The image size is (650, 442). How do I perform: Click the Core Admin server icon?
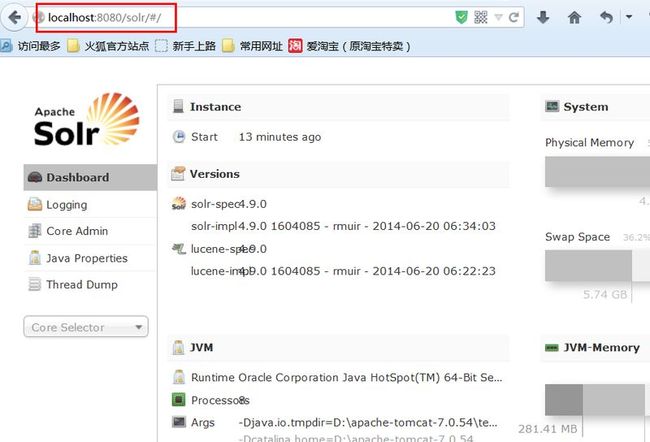point(34,231)
